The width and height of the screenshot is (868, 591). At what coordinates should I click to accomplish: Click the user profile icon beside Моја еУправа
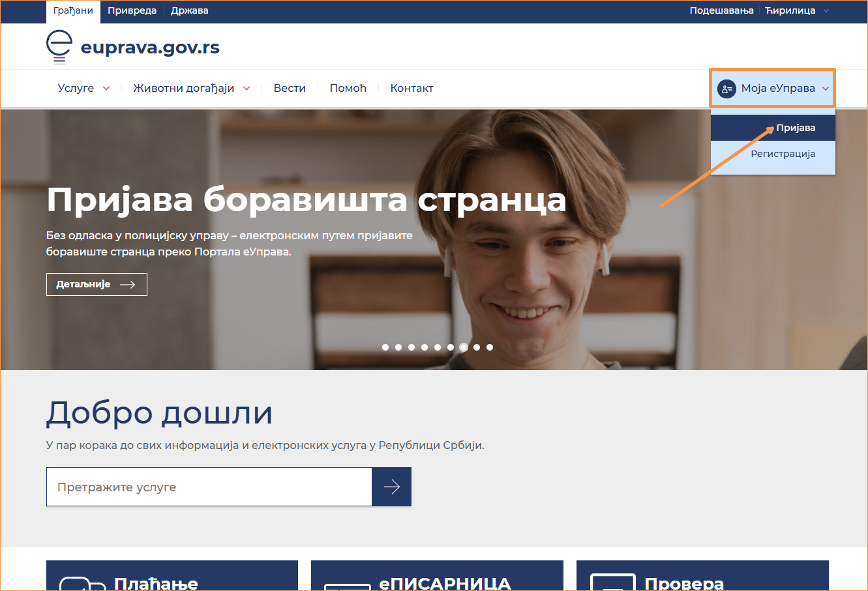726,89
